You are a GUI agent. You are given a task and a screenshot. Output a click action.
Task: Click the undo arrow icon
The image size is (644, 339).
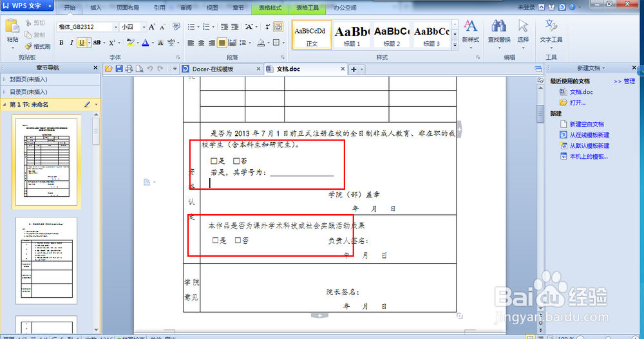click(x=150, y=69)
